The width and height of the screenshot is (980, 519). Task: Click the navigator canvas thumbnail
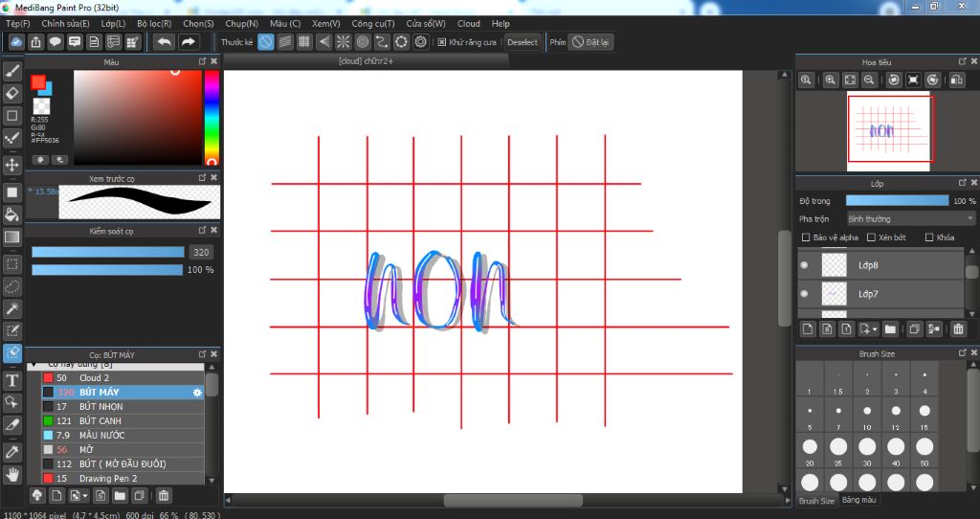888,130
